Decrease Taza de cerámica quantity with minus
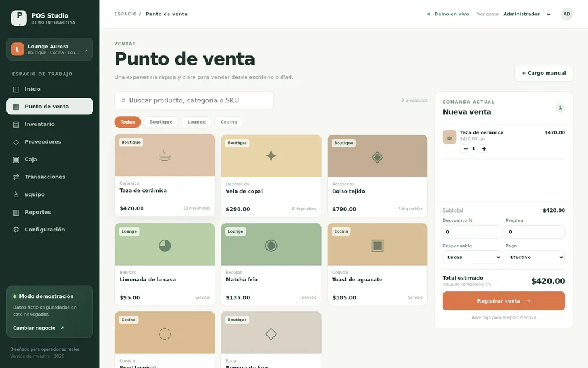Image resolution: width=588 pixels, height=368 pixels. point(465,149)
